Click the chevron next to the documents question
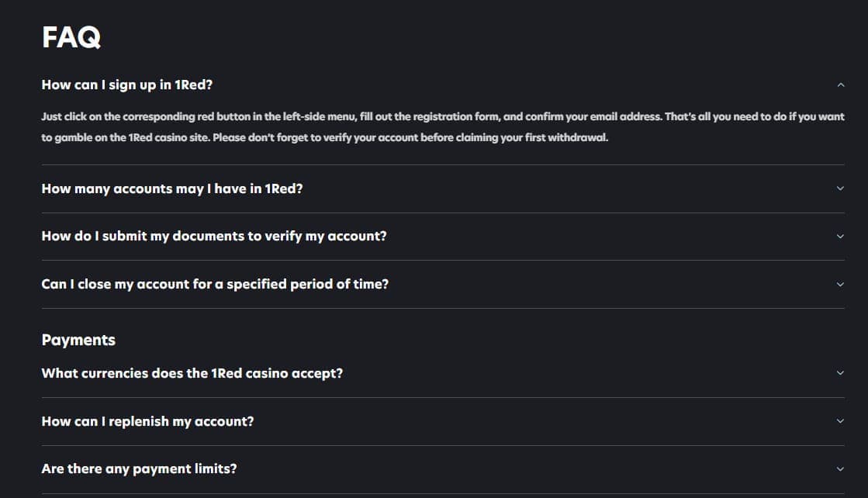Viewport: 868px width, 498px height. click(841, 236)
